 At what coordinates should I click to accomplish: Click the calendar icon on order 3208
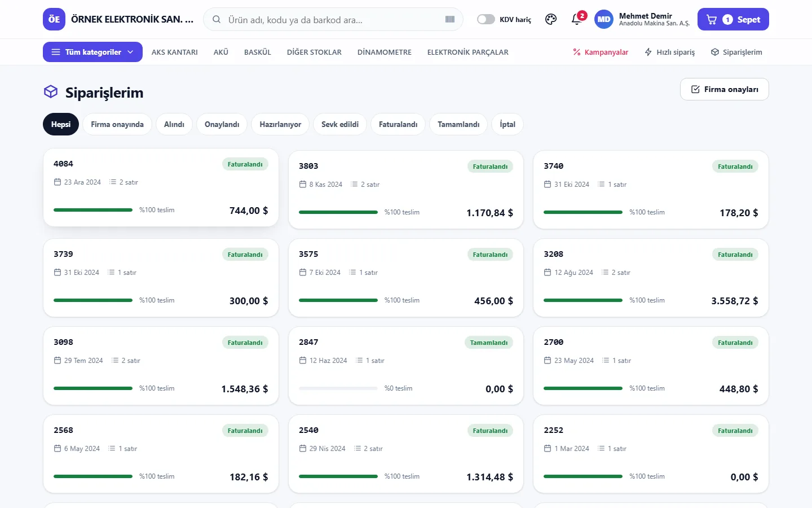(x=548, y=273)
